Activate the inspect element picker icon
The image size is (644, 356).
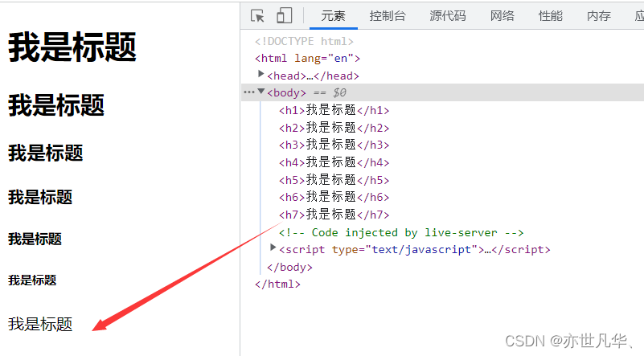(x=257, y=16)
